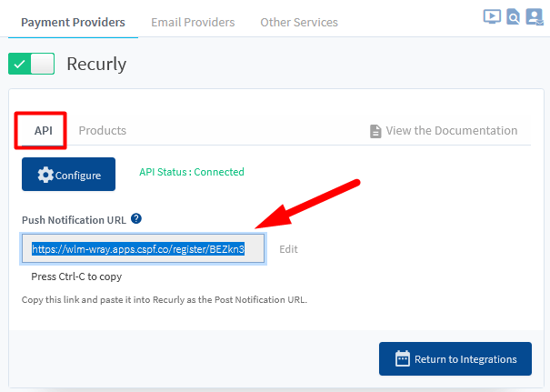Screen dimensions: 550x392
Task: Open View the Documentation link
Action: (x=444, y=131)
